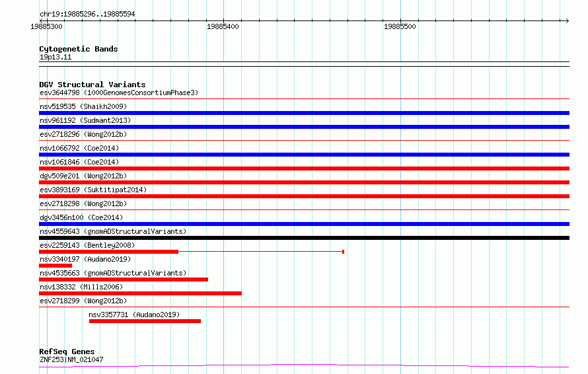Select variant nsv3357731 (Audano2019) label

click(134, 315)
